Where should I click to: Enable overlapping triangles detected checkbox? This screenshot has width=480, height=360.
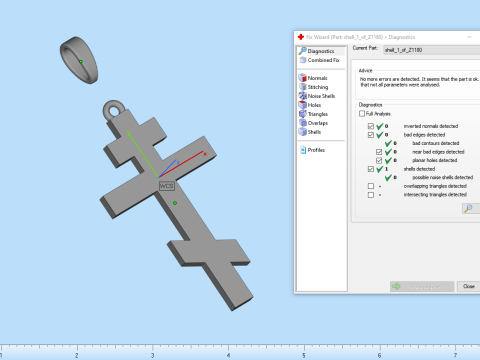(x=371, y=186)
